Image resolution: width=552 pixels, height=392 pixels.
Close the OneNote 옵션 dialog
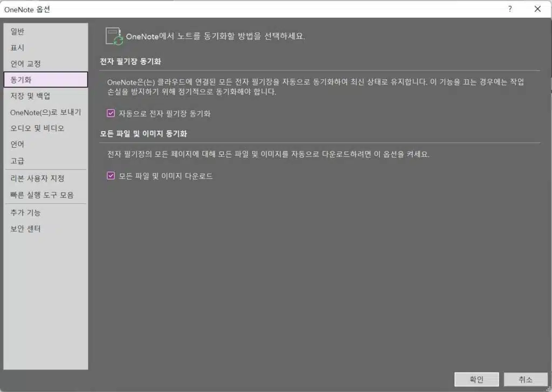[537, 9]
